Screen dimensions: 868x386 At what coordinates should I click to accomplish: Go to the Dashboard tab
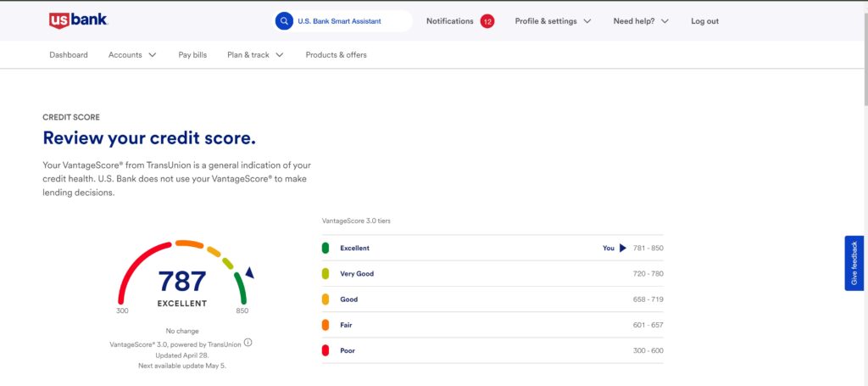click(x=69, y=55)
